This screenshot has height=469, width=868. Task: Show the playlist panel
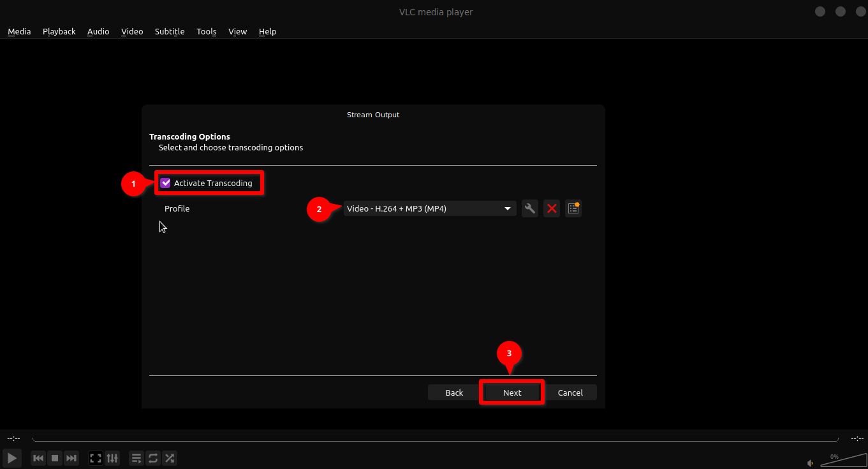point(136,458)
